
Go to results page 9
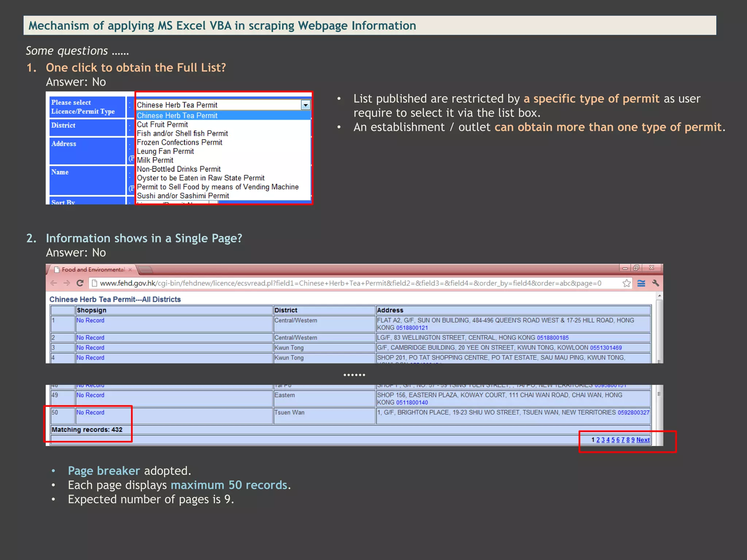point(633,440)
